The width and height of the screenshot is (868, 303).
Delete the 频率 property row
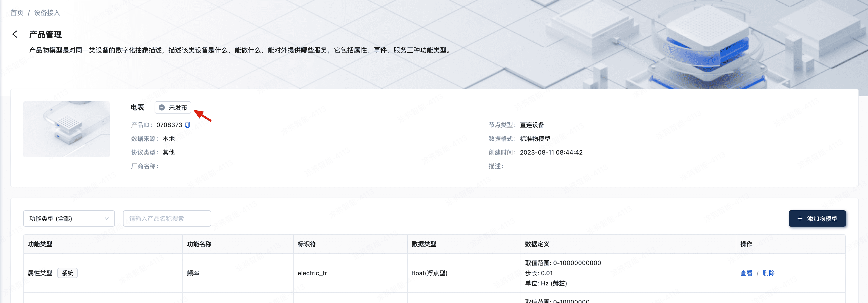tap(768, 273)
